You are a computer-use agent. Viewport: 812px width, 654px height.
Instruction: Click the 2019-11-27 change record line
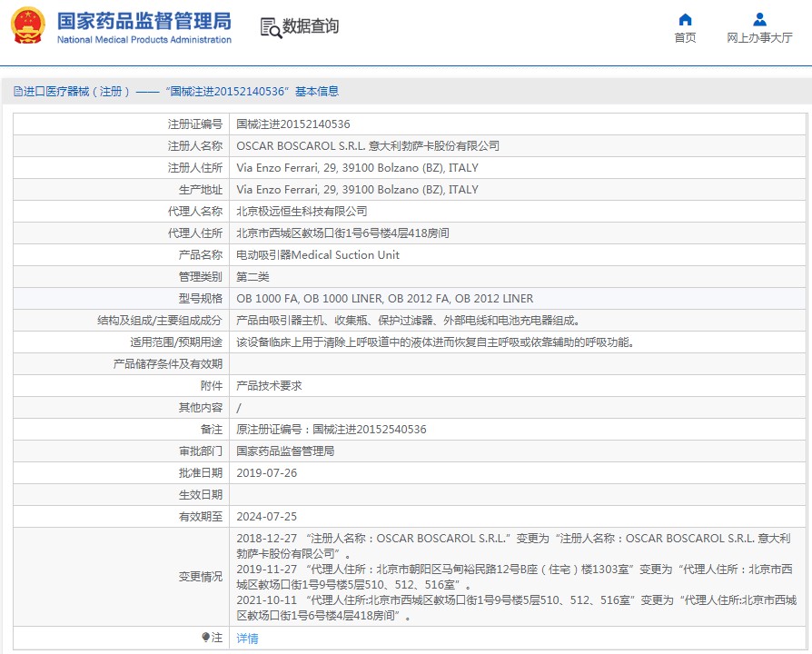515,577
